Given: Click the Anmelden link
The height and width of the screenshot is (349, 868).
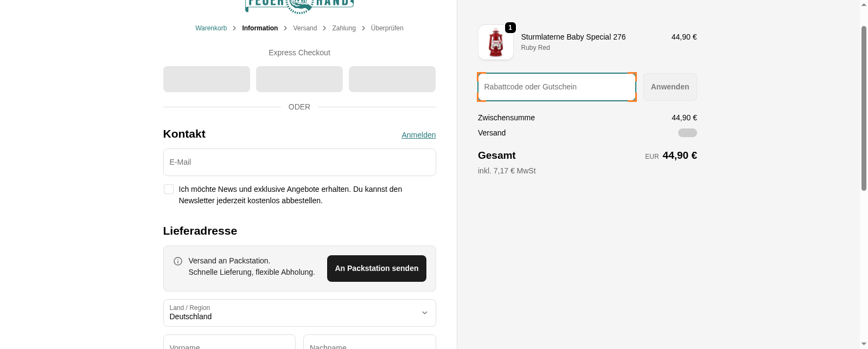Looking at the screenshot, I should (x=418, y=135).
